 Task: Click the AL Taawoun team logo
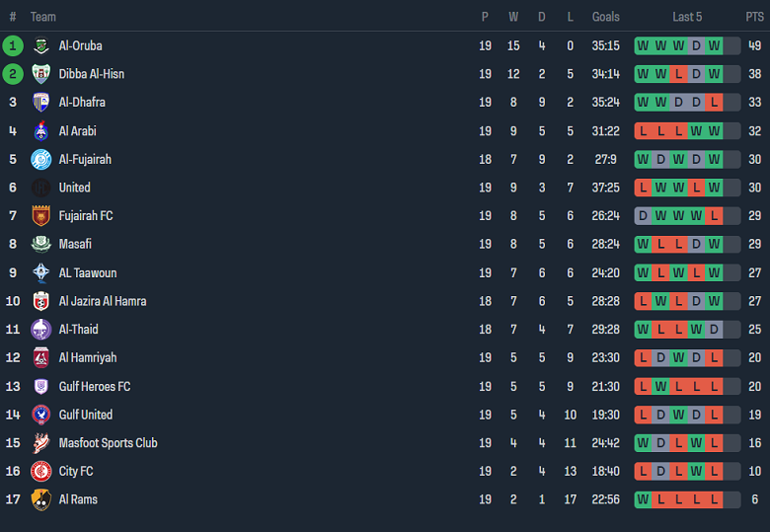pos(40,273)
